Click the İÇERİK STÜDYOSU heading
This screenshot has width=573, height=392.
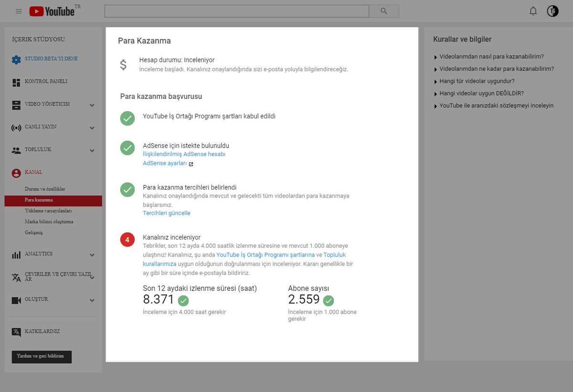(x=39, y=39)
